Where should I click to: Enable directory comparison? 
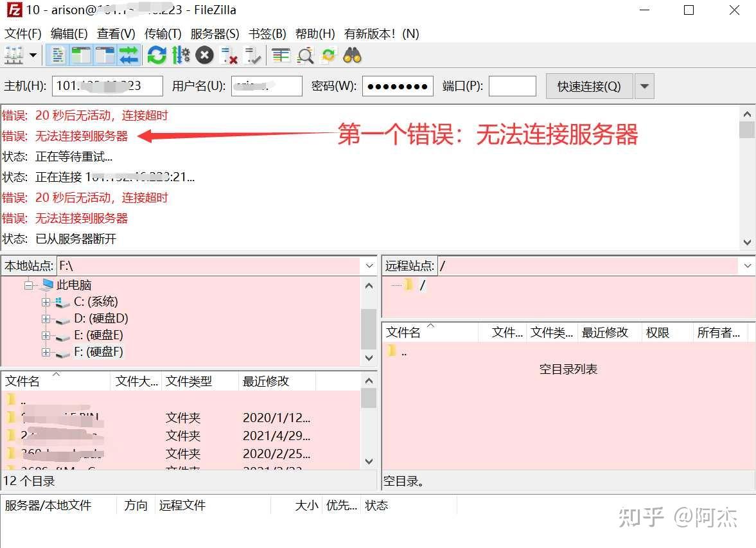coord(280,55)
